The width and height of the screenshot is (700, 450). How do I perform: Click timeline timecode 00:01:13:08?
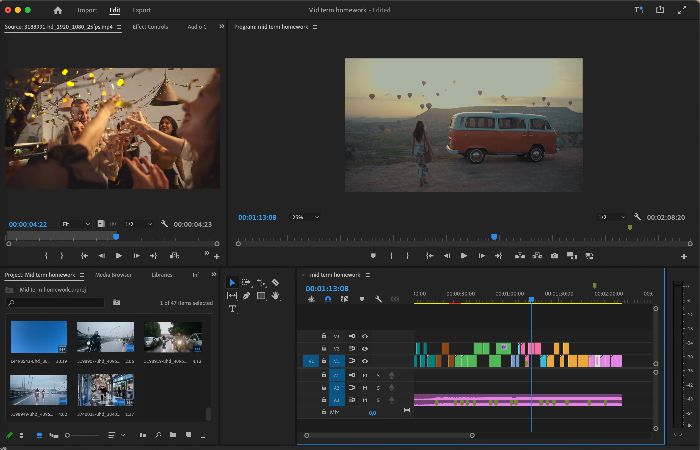[x=327, y=288]
